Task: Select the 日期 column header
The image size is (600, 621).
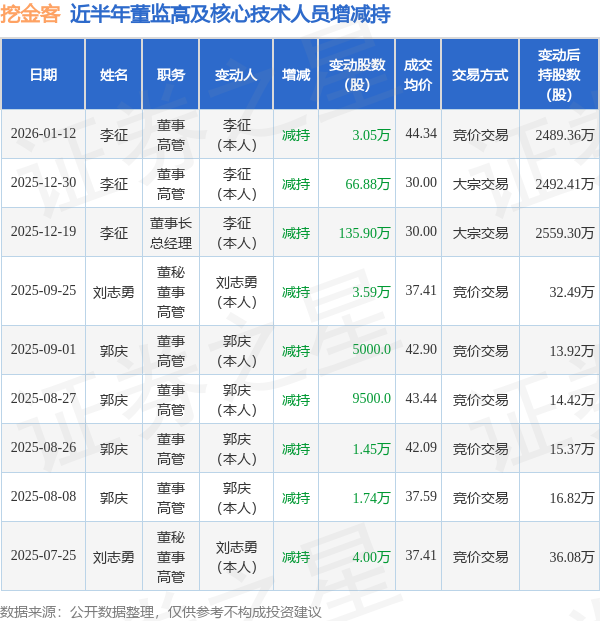Action: tap(43, 74)
